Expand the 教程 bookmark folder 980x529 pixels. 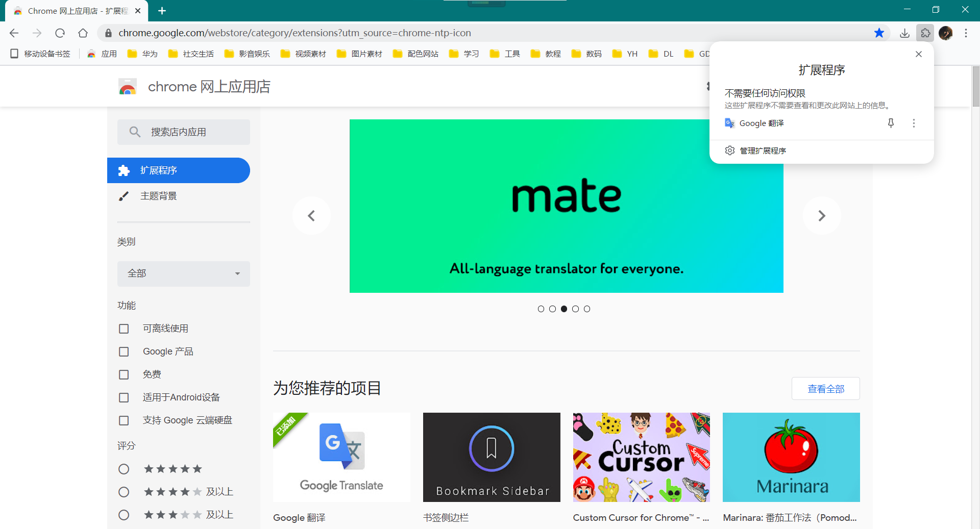pos(546,54)
